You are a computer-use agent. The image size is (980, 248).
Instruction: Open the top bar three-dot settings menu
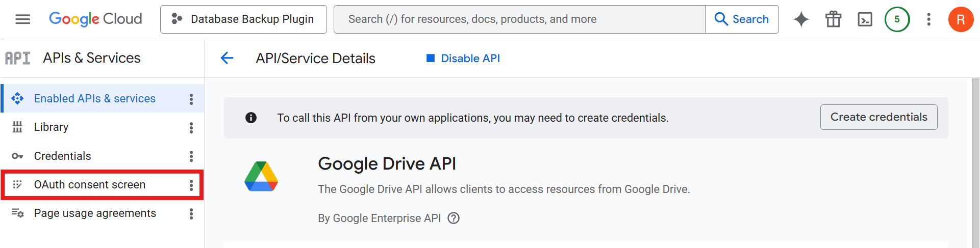[x=928, y=19]
